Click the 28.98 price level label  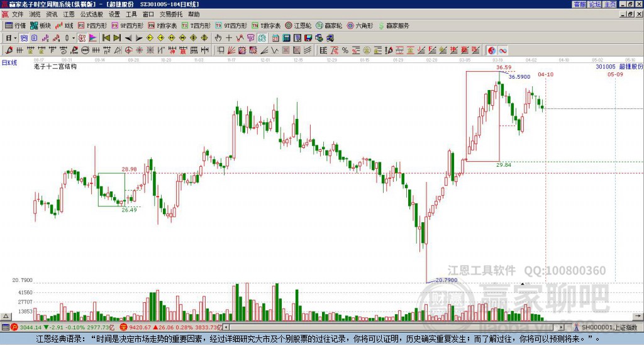click(129, 169)
